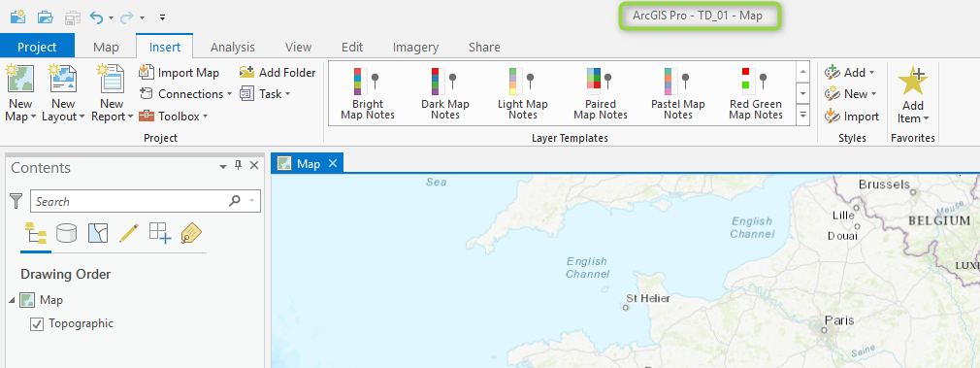
Task: Open List By Data Source view
Action: tap(66, 233)
